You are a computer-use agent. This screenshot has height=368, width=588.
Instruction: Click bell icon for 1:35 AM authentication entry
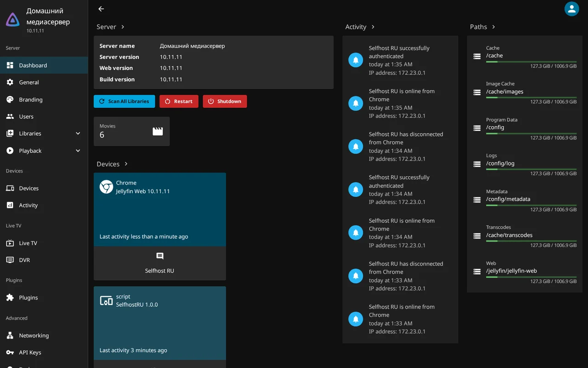[x=356, y=60]
